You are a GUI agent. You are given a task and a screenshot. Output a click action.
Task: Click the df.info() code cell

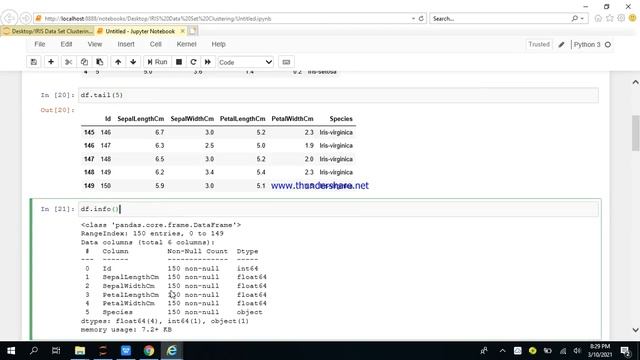click(x=338, y=209)
